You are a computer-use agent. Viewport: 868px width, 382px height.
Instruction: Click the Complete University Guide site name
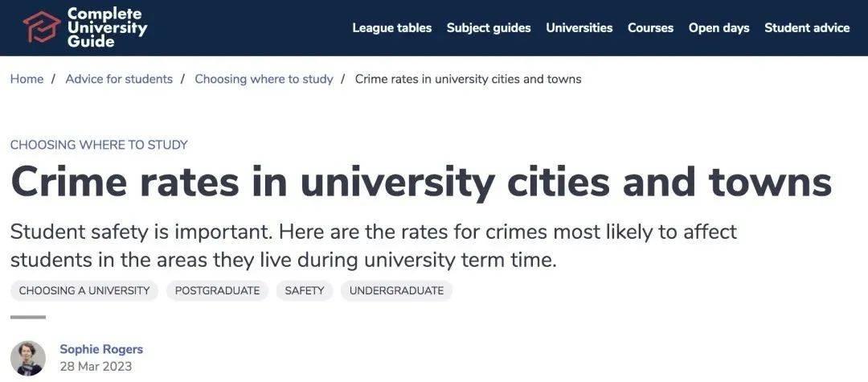(107, 27)
